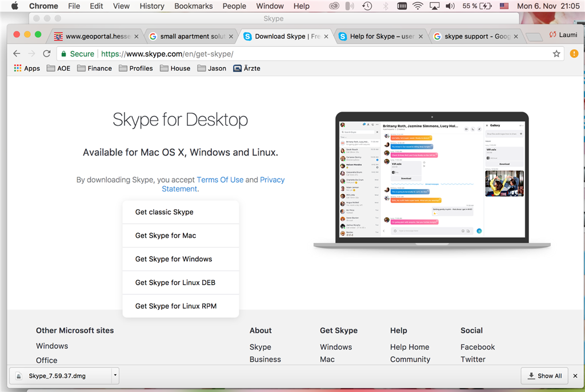This screenshot has width=585, height=392.
Task: Close the skype support Google tab
Action: [x=516, y=37]
